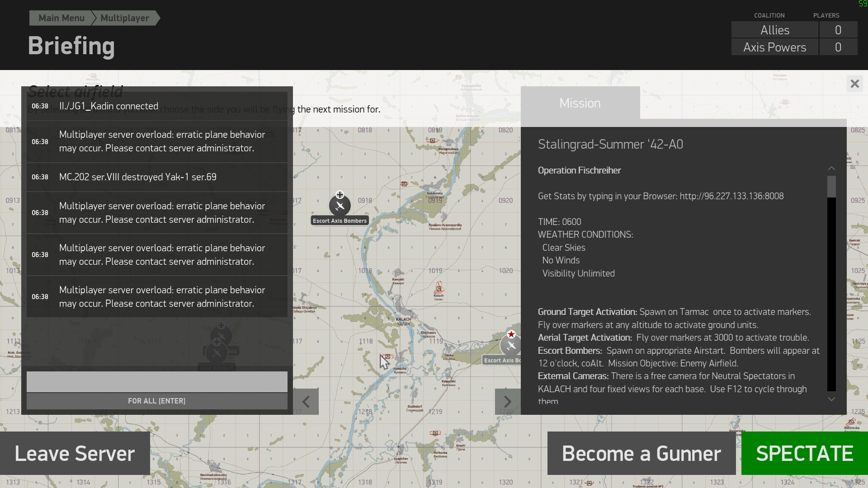Click the FOR ALL [ENTER] chat send button
Viewport: 868px width, 488px height.
[x=157, y=401]
